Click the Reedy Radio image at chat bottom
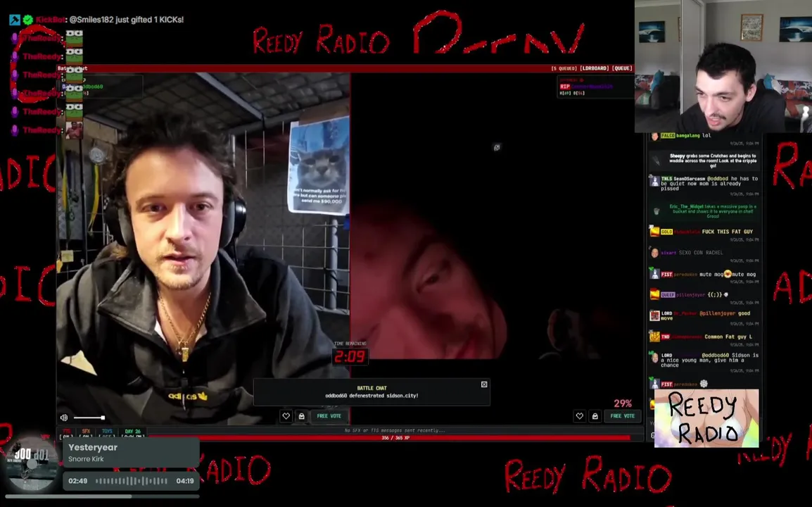 pos(706,418)
